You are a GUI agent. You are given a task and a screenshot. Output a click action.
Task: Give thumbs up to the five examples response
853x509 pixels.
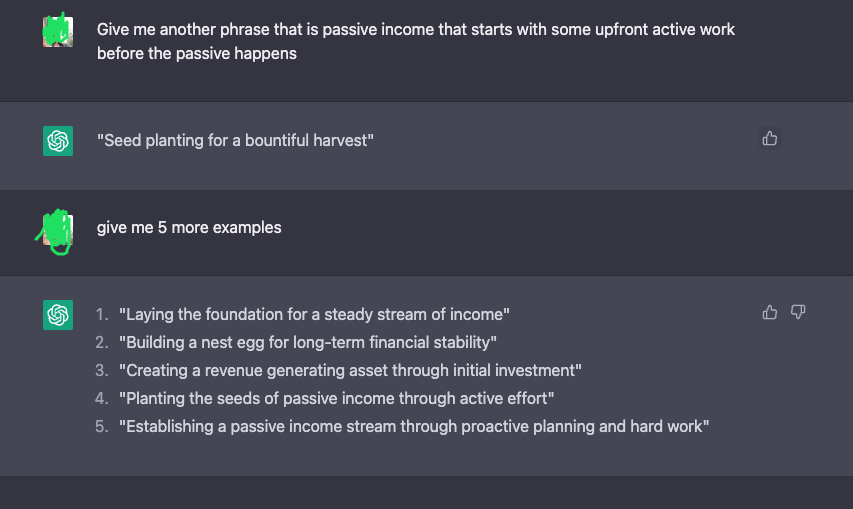pyautogui.click(x=769, y=312)
